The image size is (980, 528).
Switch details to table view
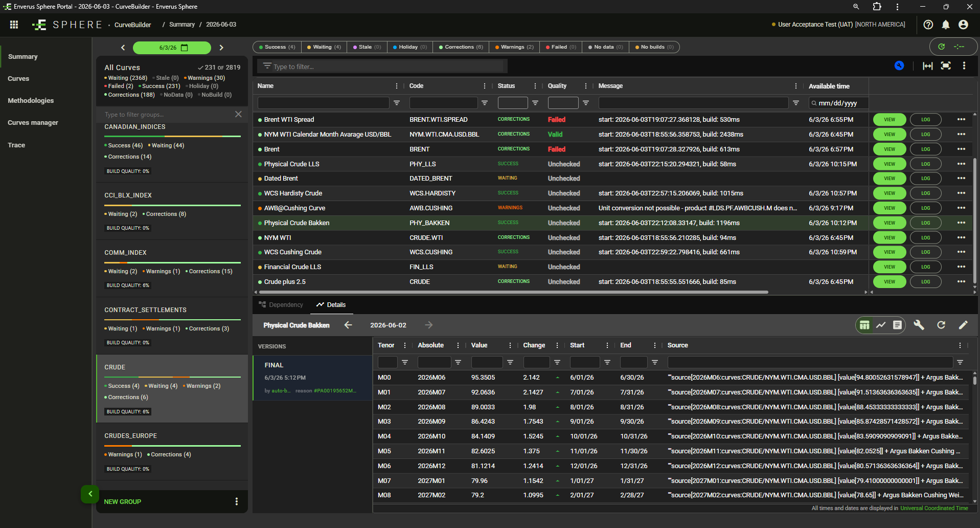pos(864,325)
